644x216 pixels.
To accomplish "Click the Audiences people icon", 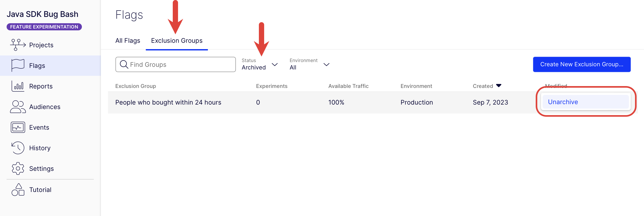I will point(18,107).
